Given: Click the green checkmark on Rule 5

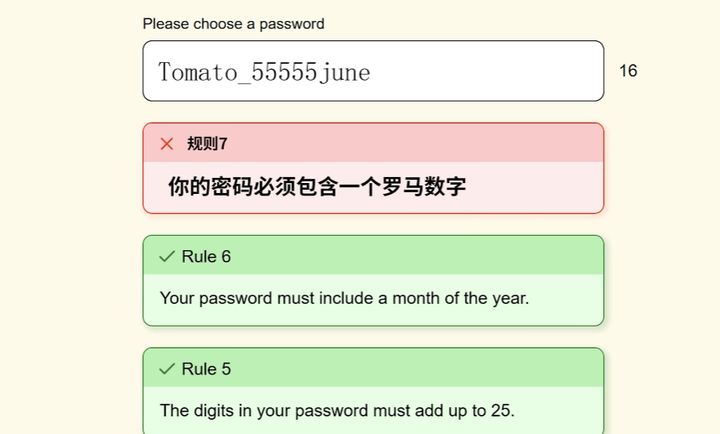Looking at the screenshot, I should (x=167, y=369).
